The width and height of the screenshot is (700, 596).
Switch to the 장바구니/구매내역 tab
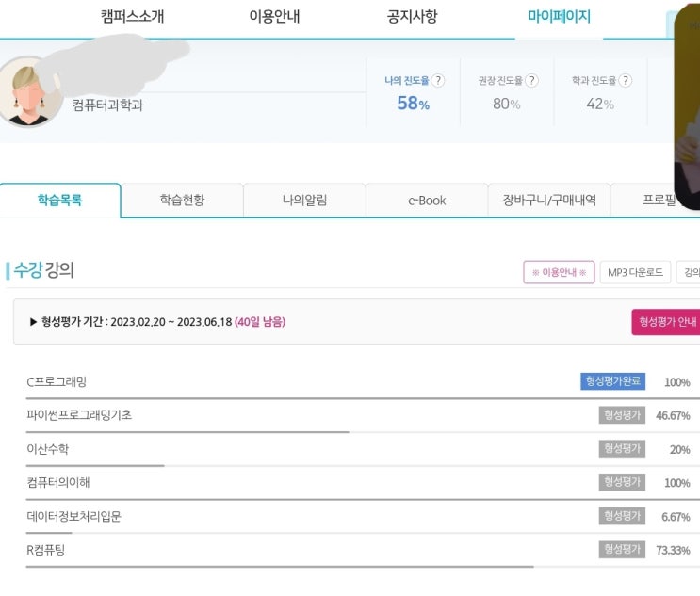click(x=549, y=201)
